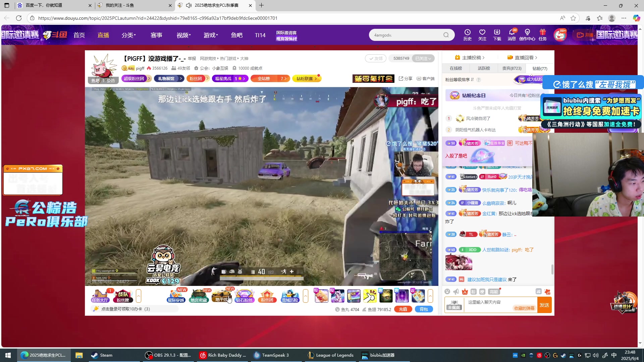Viewport: 644px width, 362px height.
Task: Open OBS 29.1.3 from taskbar
Action: point(168,355)
